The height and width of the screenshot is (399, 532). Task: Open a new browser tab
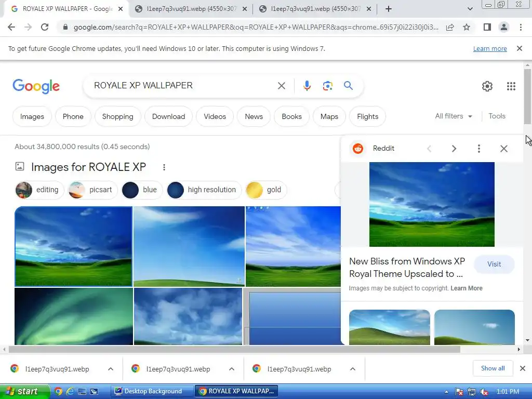pos(389,9)
